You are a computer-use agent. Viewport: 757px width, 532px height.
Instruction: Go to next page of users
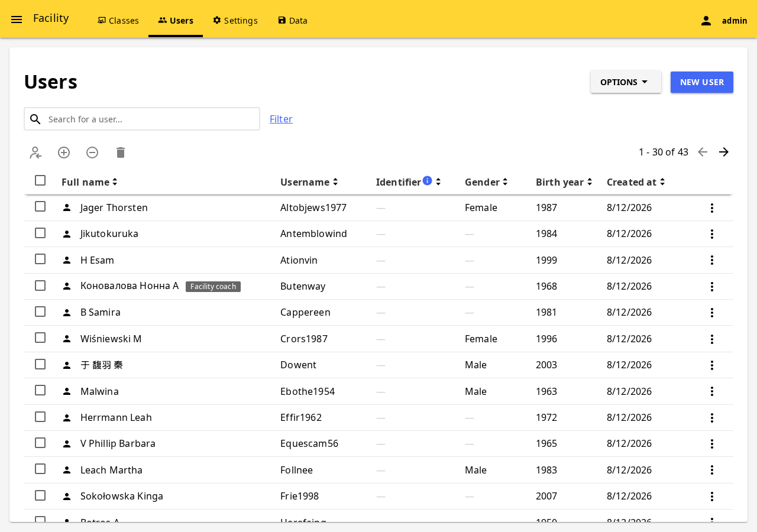724,152
